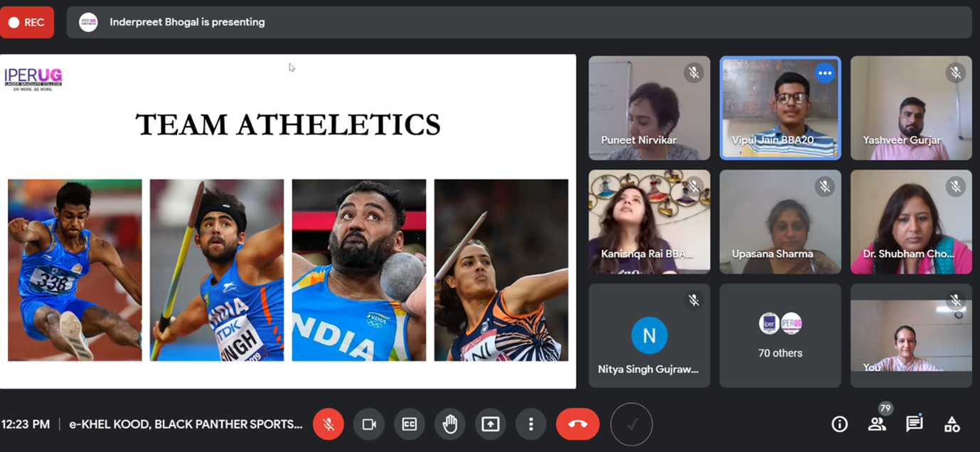Open the three-dot more options menu
Viewport: 980px width, 452px height.
pyautogui.click(x=531, y=424)
